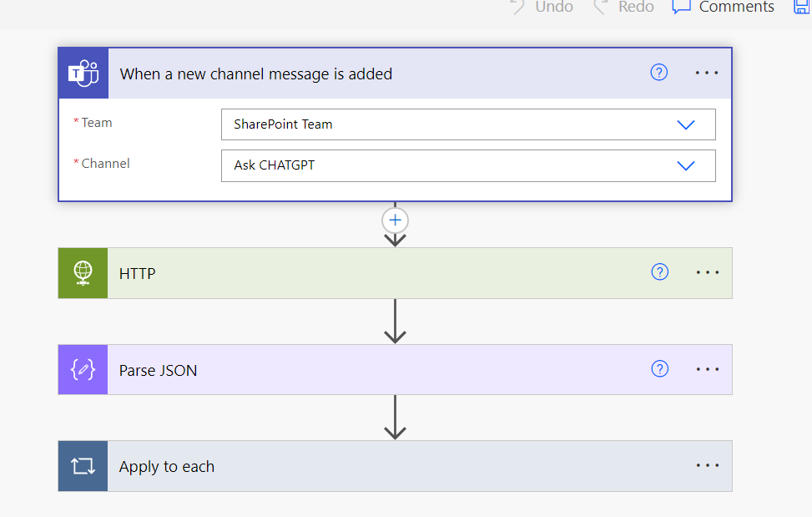Open help for the Teams trigger
812x517 pixels.
coord(658,72)
